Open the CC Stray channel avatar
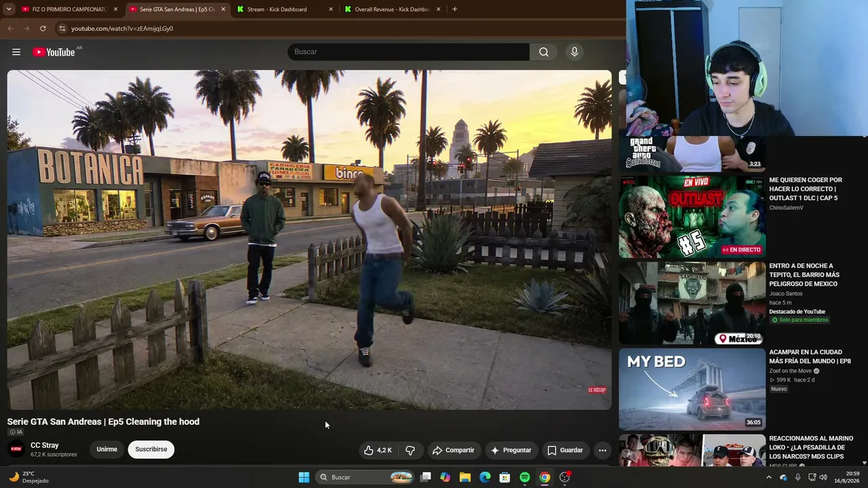The image size is (868, 488). [16, 449]
